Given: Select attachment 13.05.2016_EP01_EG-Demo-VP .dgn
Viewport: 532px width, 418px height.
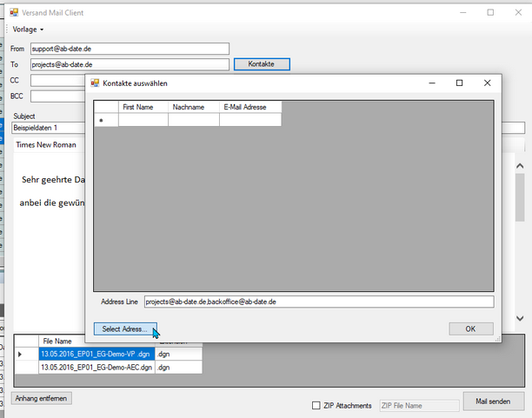Looking at the screenshot, I should pos(96,355).
